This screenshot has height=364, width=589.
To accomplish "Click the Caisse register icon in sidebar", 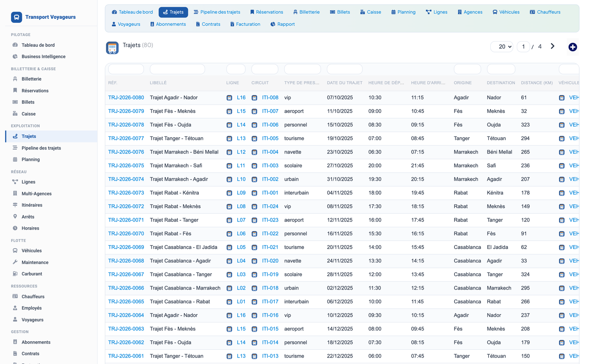I will click(x=15, y=114).
